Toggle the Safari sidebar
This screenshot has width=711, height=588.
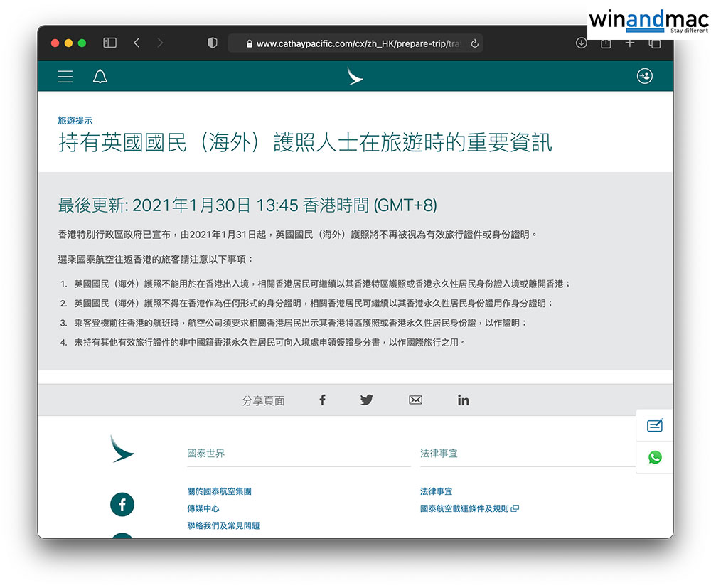tap(109, 43)
